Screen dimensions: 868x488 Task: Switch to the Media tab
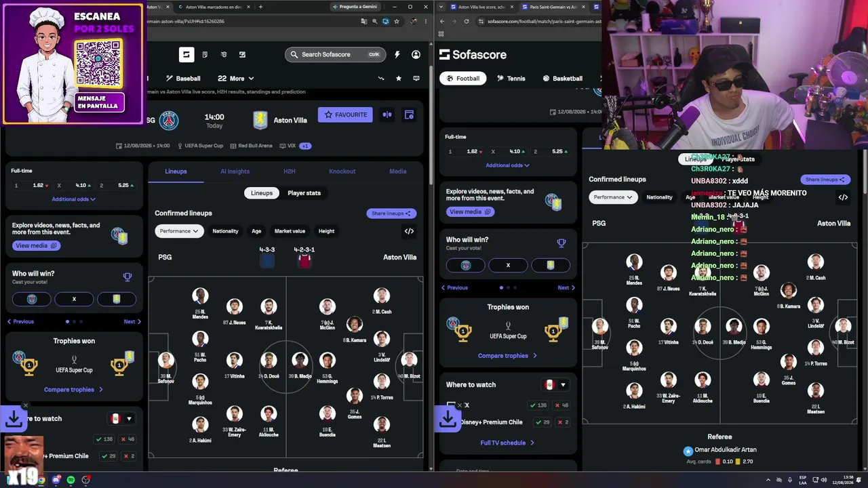[398, 171]
